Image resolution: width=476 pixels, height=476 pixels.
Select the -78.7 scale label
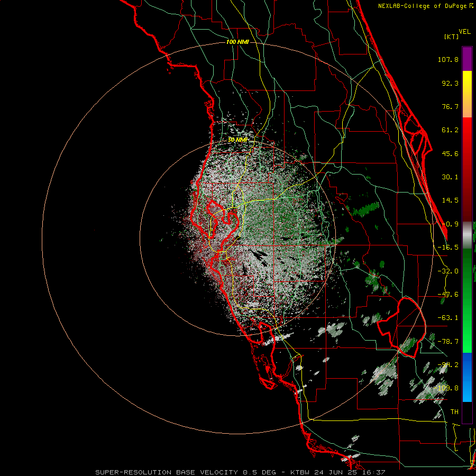(x=448, y=342)
